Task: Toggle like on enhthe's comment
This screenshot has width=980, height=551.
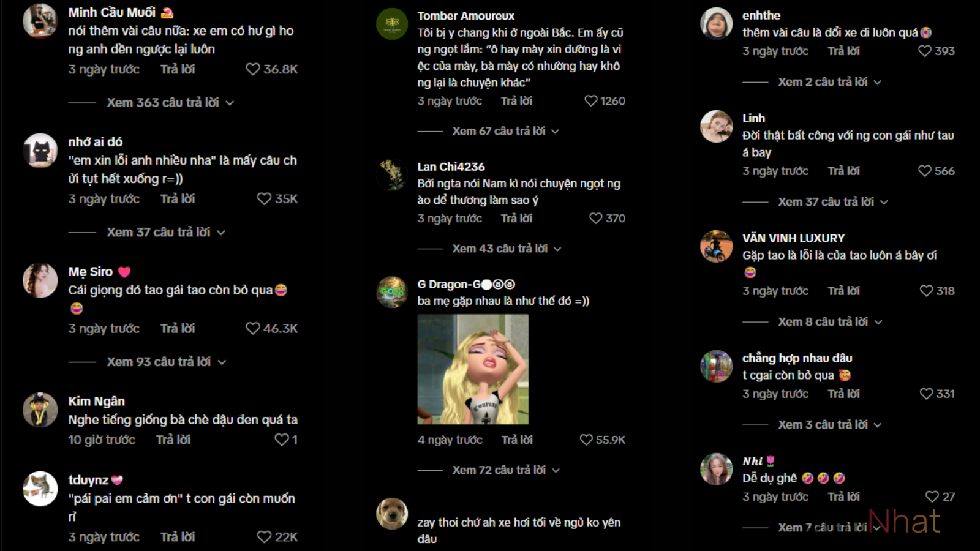Action: (x=924, y=51)
